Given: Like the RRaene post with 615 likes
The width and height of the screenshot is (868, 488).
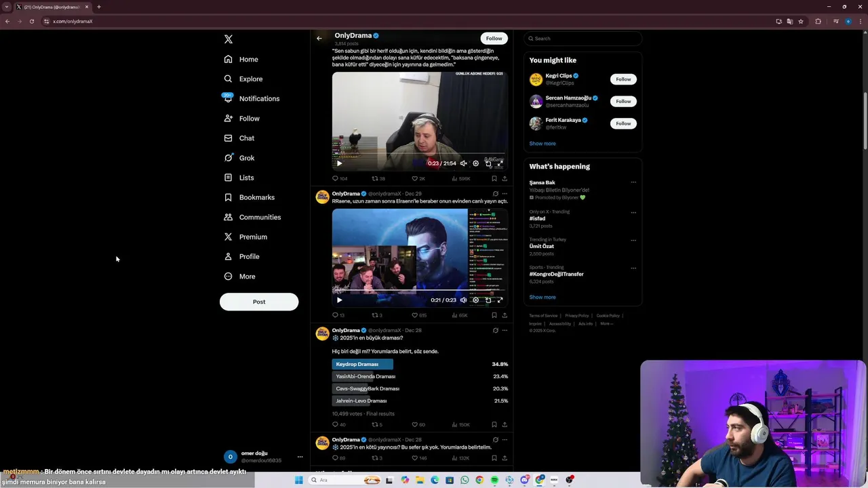Looking at the screenshot, I should [x=419, y=315].
